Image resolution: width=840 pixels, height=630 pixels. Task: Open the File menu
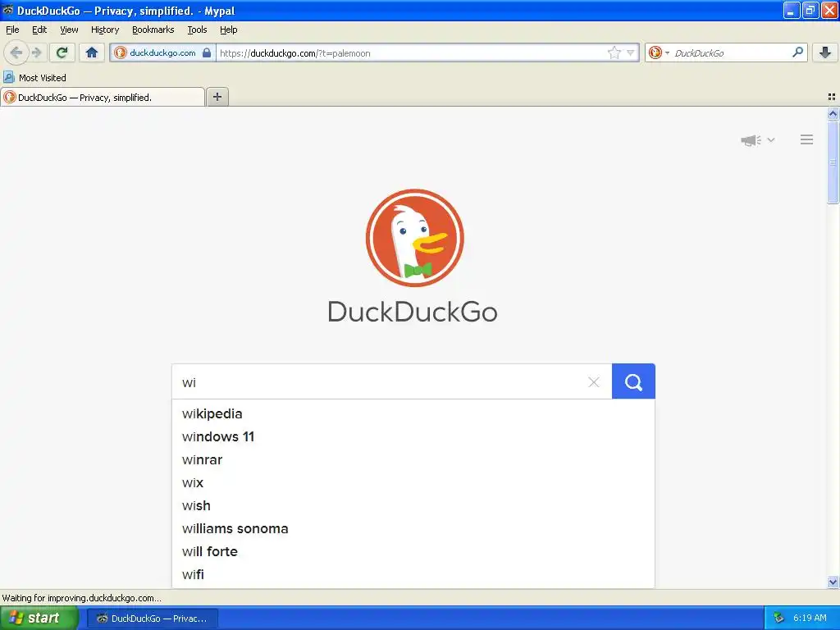point(12,30)
